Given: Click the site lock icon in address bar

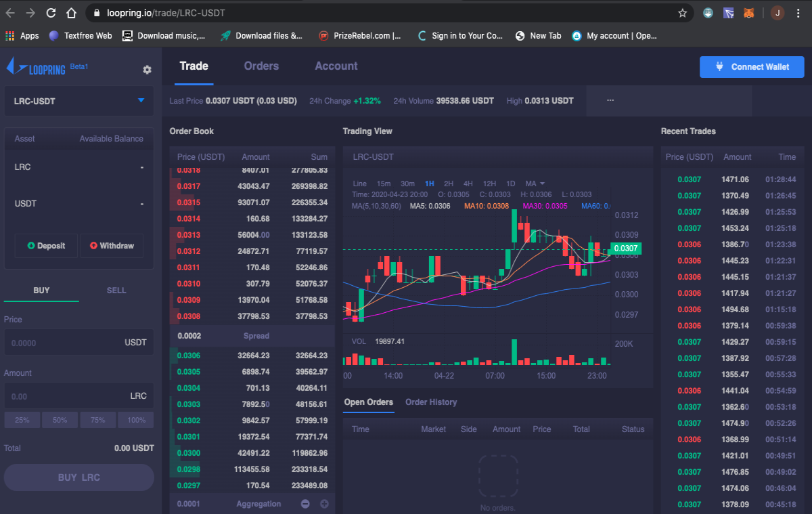Looking at the screenshot, I should pyautogui.click(x=95, y=13).
